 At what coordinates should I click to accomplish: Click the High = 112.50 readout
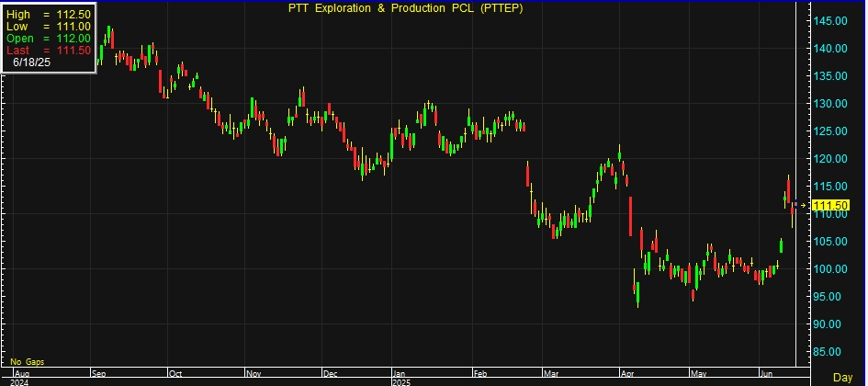(49, 15)
